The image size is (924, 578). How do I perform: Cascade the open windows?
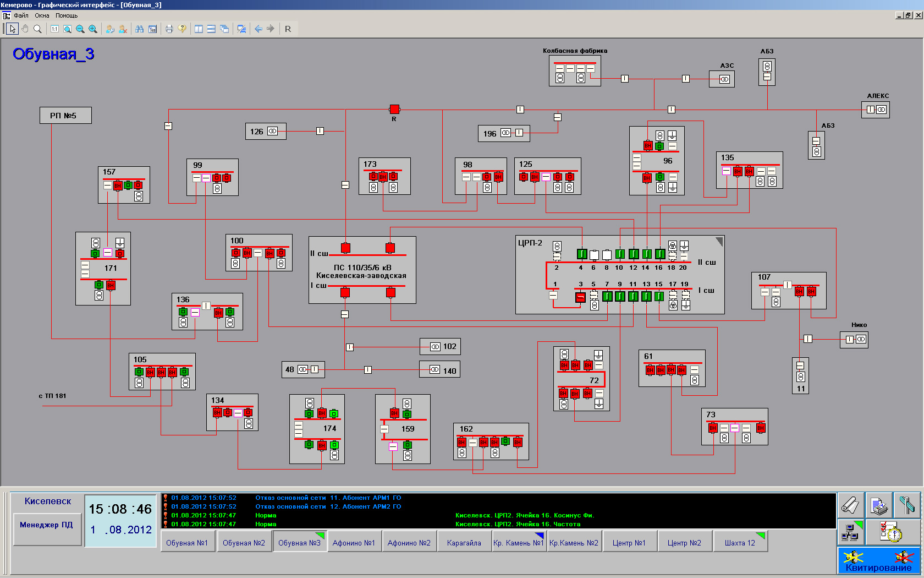tap(224, 29)
